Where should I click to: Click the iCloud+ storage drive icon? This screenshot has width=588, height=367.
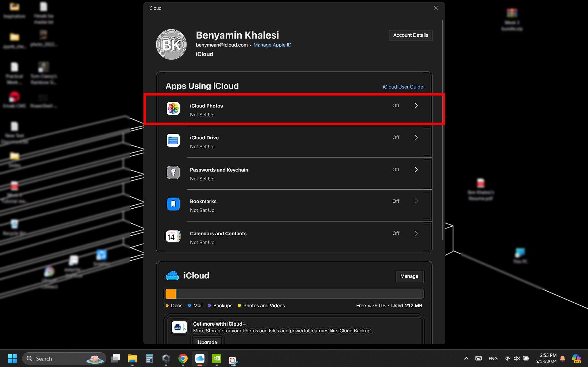[x=179, y=327]
